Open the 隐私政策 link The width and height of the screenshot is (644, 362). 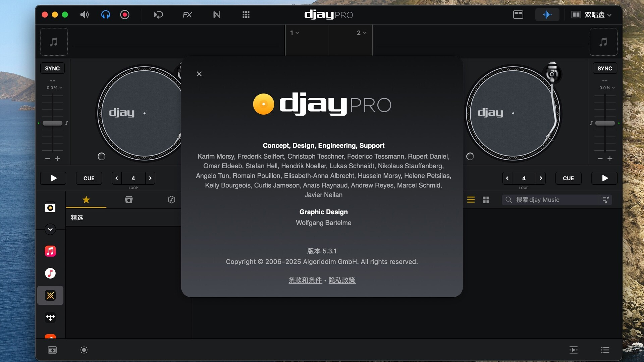pos(342,280)
